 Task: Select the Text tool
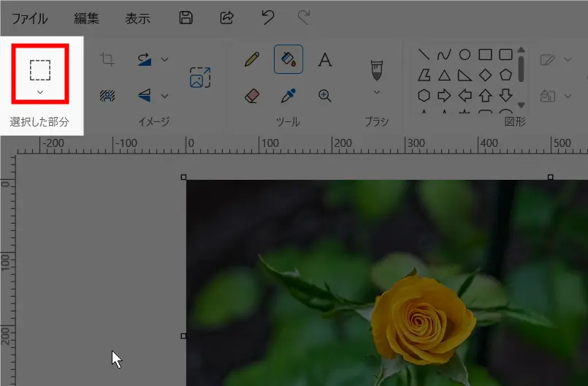coord(325,59)
